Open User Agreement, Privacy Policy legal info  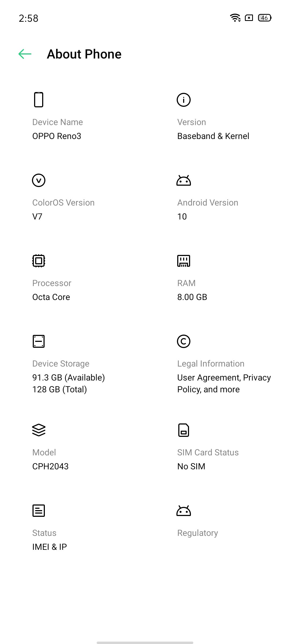[224, 383]
